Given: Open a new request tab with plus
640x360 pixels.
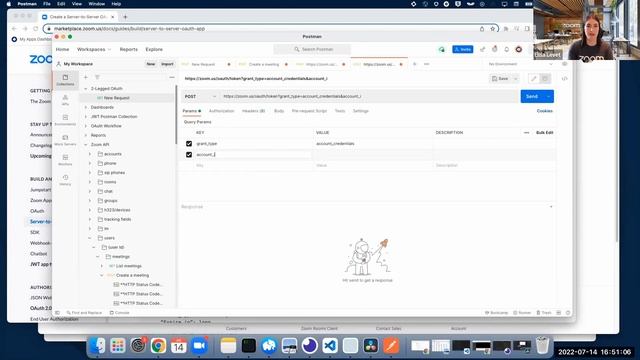Looking at the screenshot, I should tap(415, 64).
